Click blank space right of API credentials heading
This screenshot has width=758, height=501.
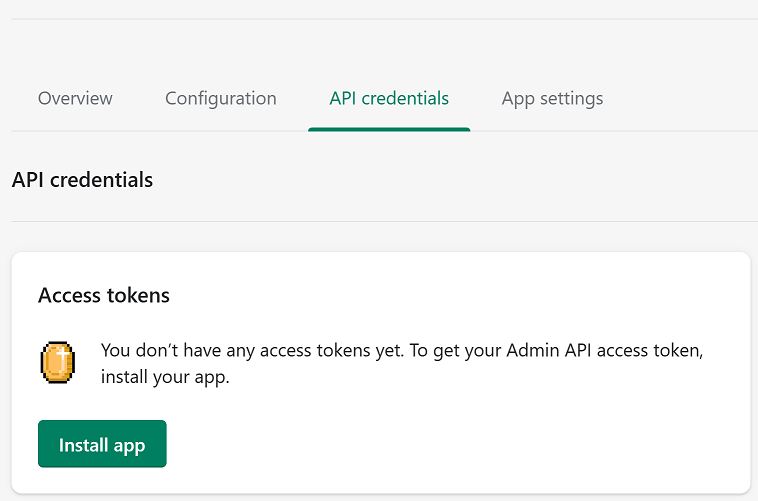[450, 180]
